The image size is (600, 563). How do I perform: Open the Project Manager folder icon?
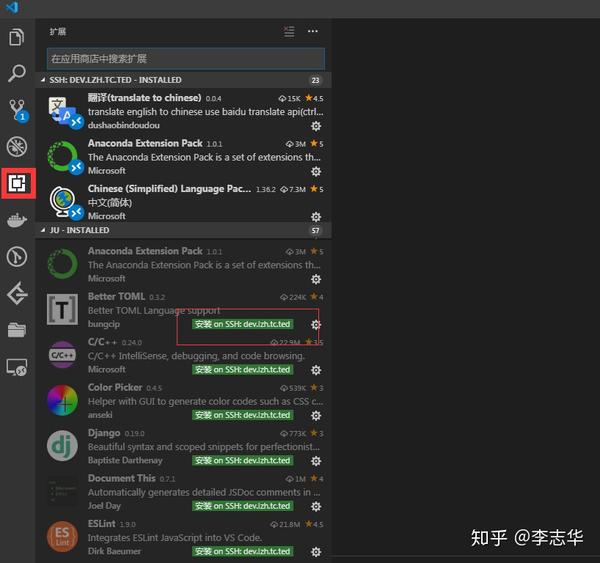pos(17,330)
